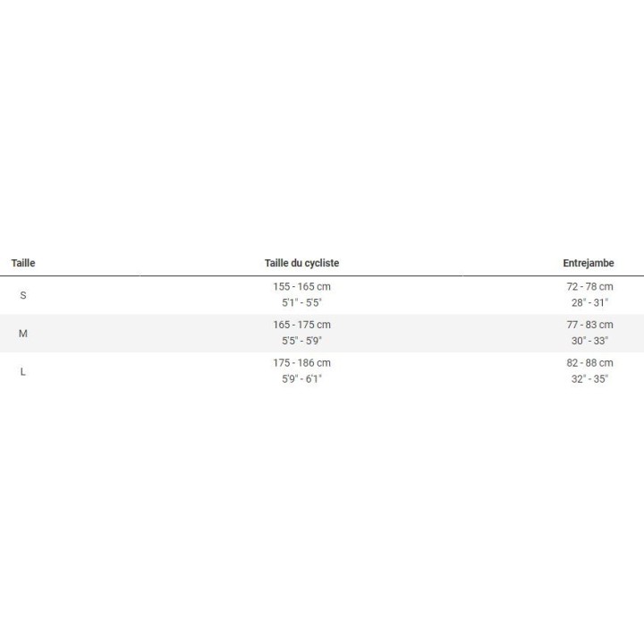Click the 155 - 165 cm height value
Image resolution: width=644 pixels, height=644 pixels.
click(301, 286)
